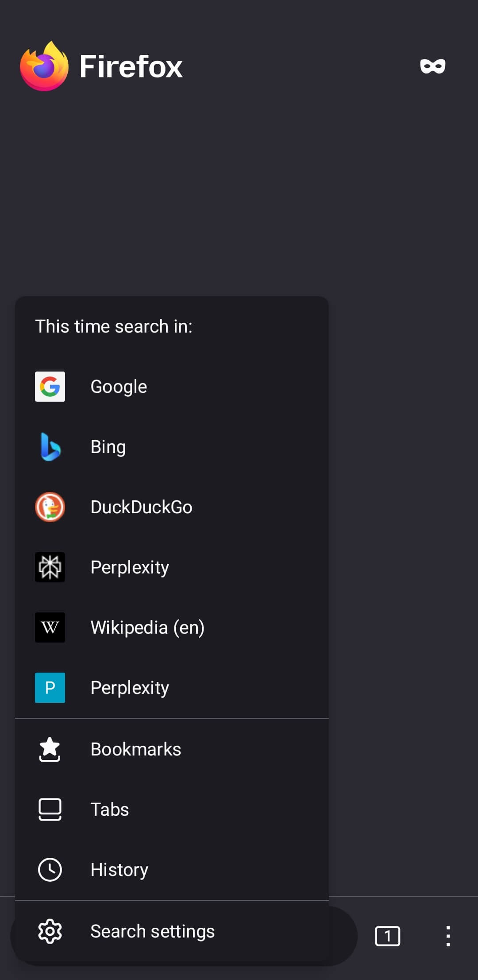Choose the DuckDuckGo icon
Viewport: 478px width, 980px height.
pos(50,507)
